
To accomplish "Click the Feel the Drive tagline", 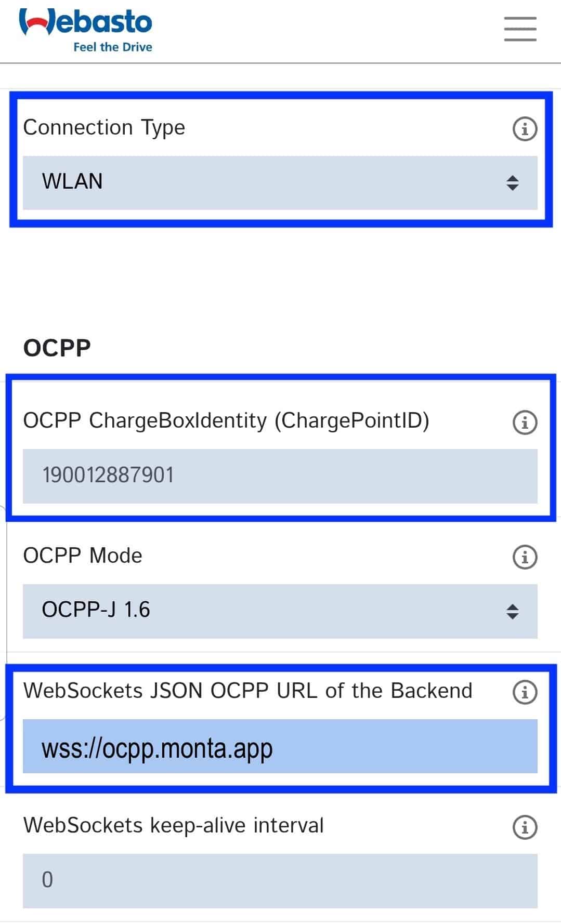I will [113, 47].
